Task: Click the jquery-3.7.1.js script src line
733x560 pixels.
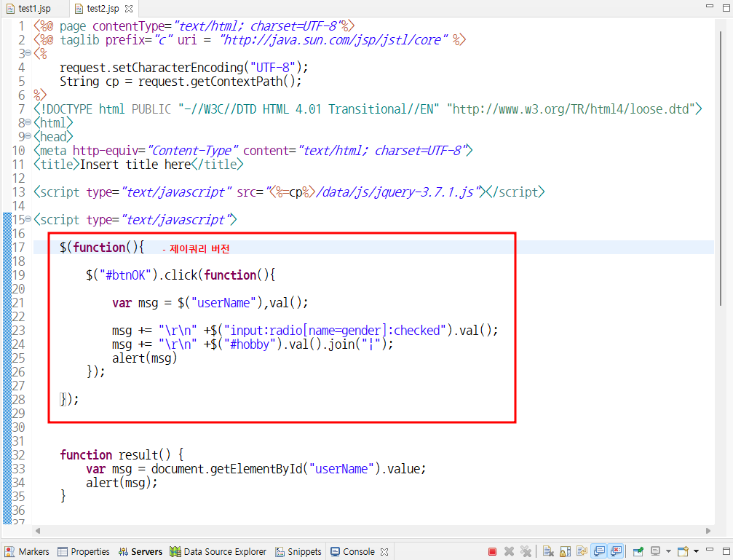Action: [x=289, y=192]
